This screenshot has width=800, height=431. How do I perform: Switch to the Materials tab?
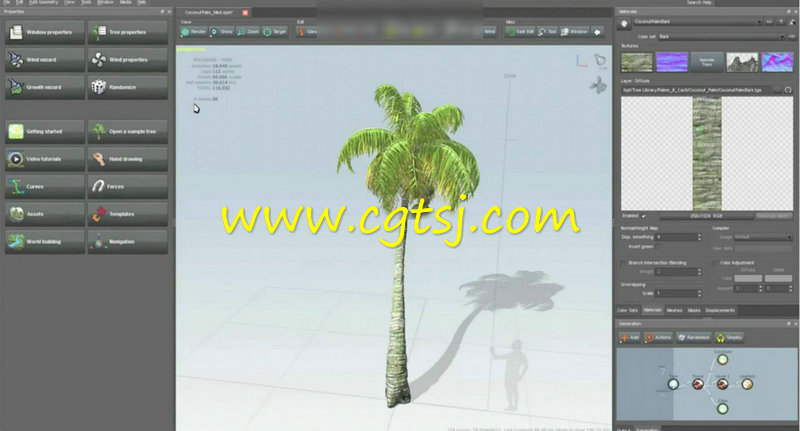tap(652, 310)
